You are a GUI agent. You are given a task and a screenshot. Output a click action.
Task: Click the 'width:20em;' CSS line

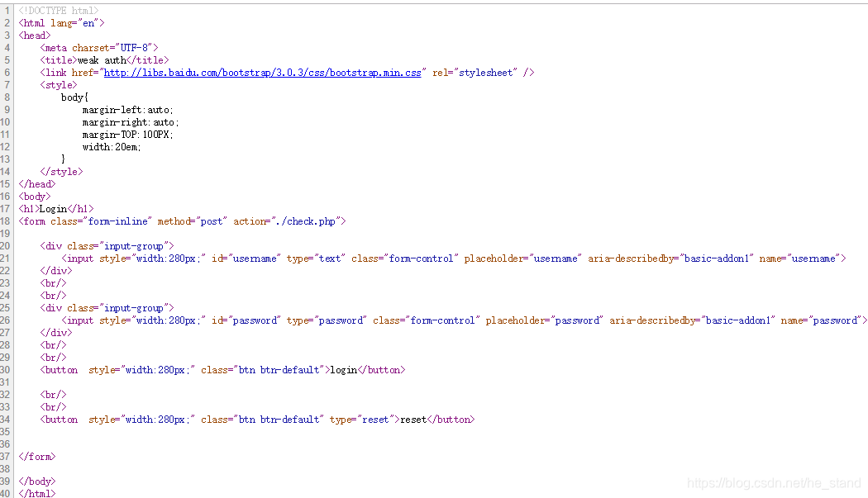[x=112, y=147]
